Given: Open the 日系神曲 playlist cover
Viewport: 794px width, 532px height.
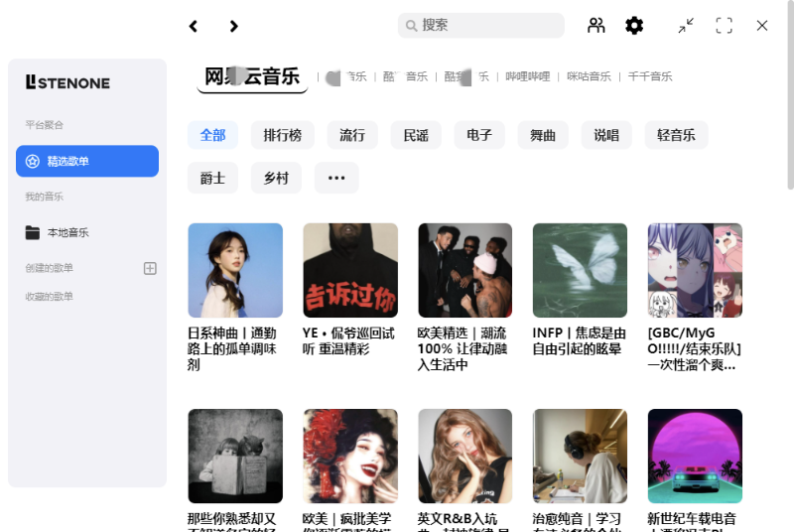Looking at the screenshot, I should click(235, 270).
